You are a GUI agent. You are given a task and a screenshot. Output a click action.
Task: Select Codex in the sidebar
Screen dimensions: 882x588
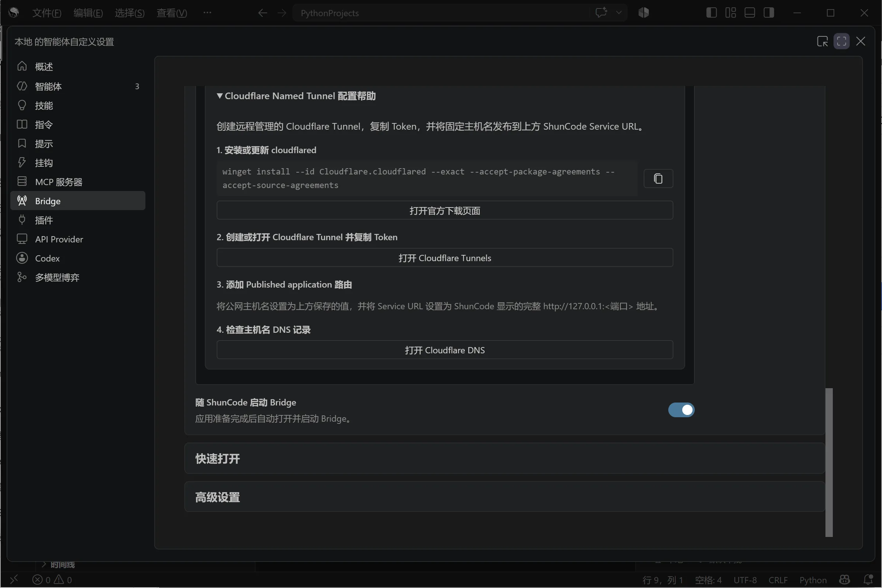[x=77, y=259]
